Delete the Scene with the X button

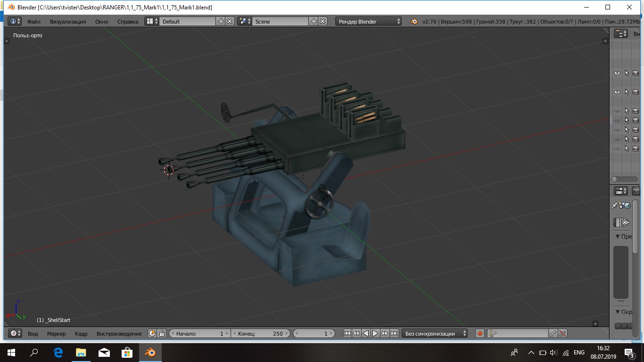(322, 21)
